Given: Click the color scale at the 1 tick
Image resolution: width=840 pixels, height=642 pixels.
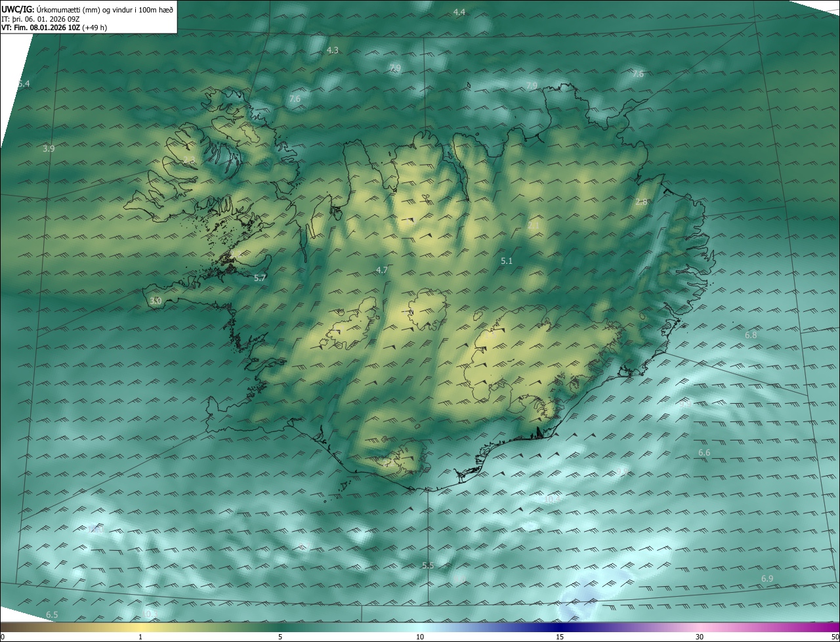Looking at the screenshot, I should [x=140, y=637].
